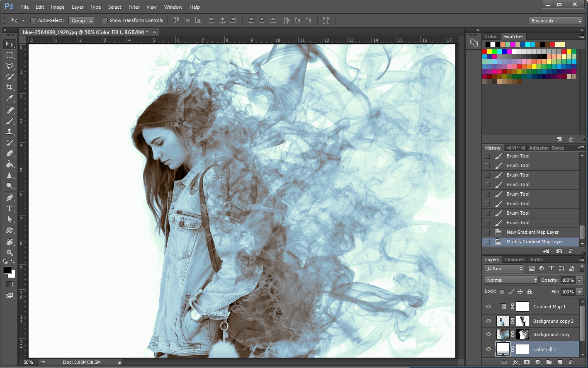This screenshot has height=368, width=588.
Task: Open the Essentials workspace dropdown
Action: [x=556, y=20]
